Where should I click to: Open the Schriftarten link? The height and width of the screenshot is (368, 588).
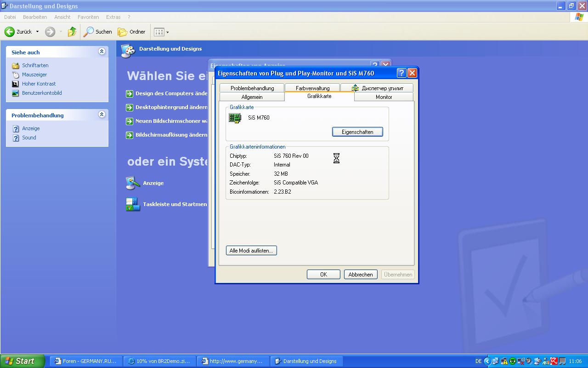tap(35, 65)
